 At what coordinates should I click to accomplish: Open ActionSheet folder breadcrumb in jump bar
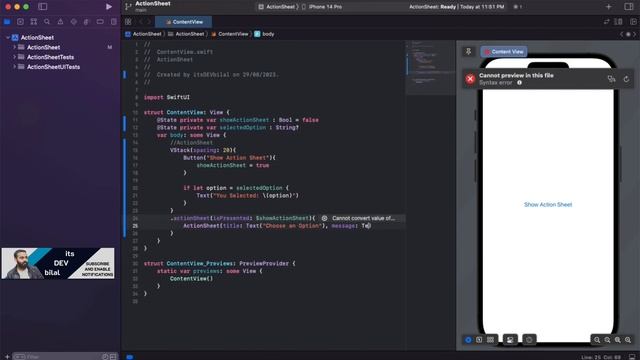[186, 34]
